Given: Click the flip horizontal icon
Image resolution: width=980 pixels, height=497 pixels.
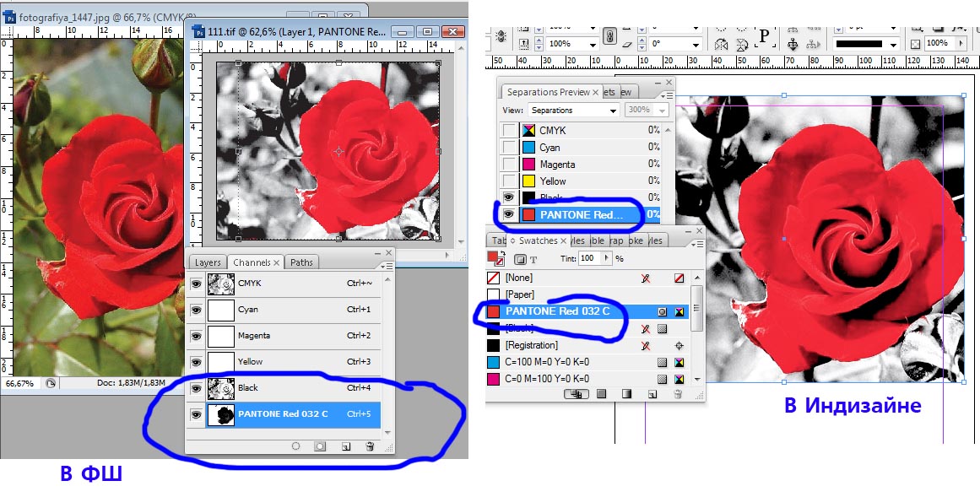Looking at the screenshot, I should click(721, 44).
